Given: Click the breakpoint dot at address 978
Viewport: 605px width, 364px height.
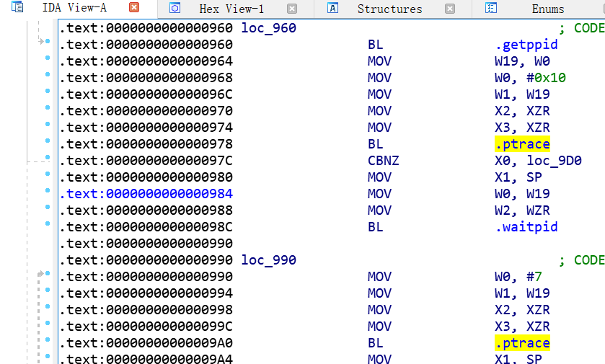Looking at the screenshot, I should 48,141.
